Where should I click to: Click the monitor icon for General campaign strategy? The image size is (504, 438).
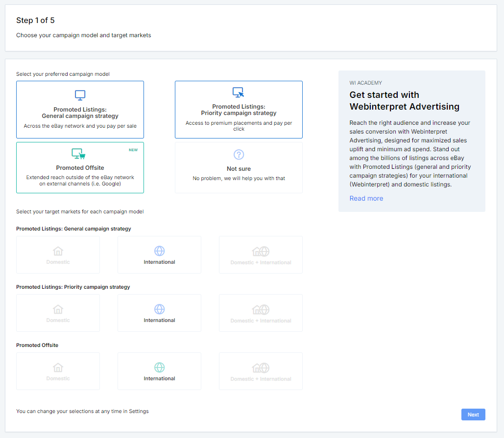[80, 95]
